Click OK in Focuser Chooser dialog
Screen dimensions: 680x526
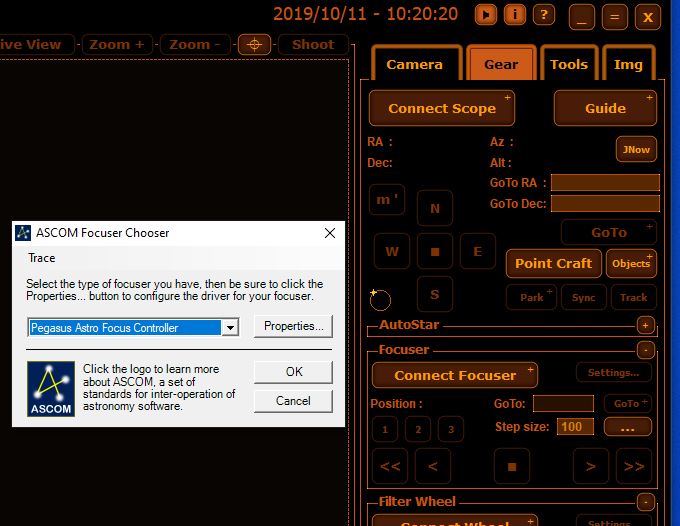coord(293,372)
